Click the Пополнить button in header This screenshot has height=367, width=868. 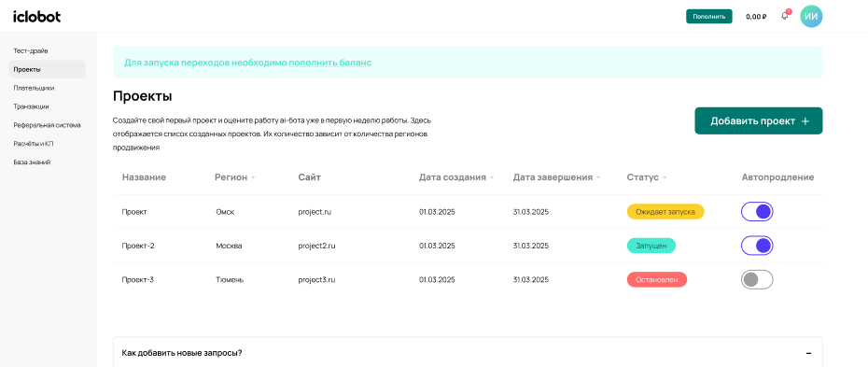(x=709, y=17)
